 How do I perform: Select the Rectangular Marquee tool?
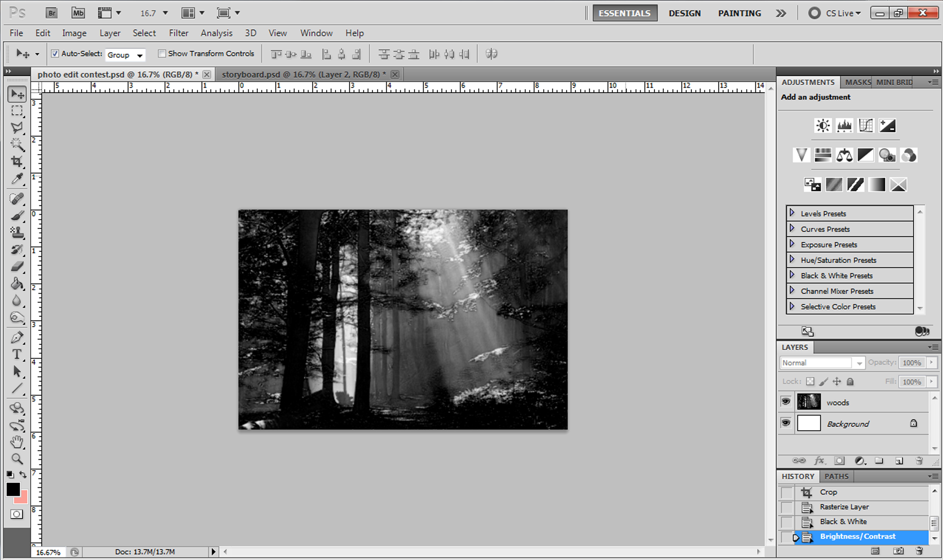[17, 111]
